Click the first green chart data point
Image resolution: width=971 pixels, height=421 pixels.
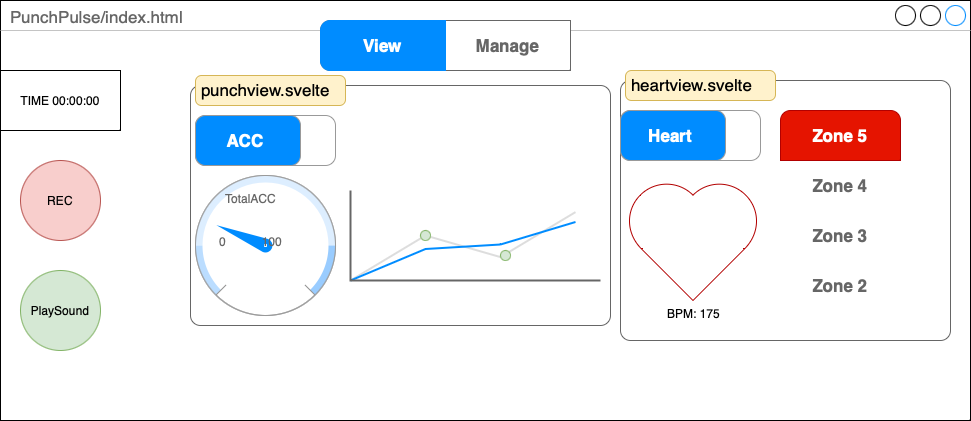tap(425, 235)
